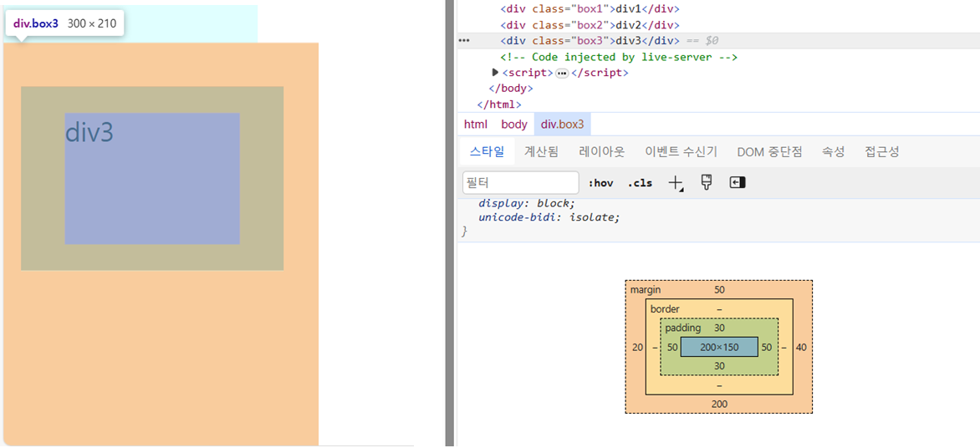Screen dimensions: 980x448
Task: Toggle the .cls class editor button
Action: [640, 183]
